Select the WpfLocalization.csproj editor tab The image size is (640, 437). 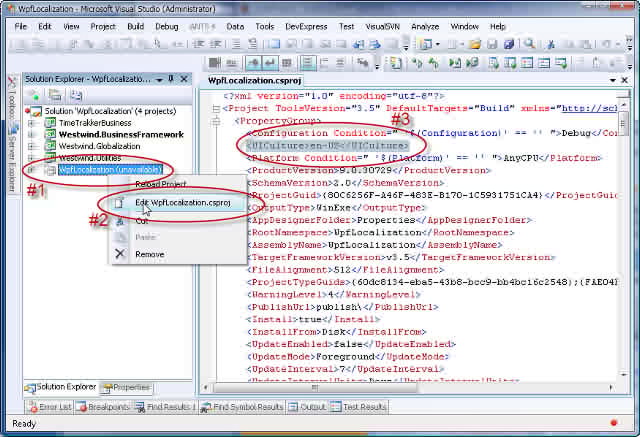[x=254, y=80]
